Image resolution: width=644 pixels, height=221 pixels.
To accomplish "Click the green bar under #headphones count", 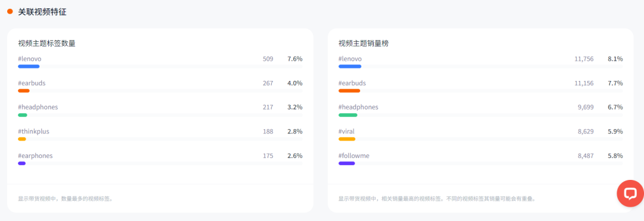I will point(23,115).
